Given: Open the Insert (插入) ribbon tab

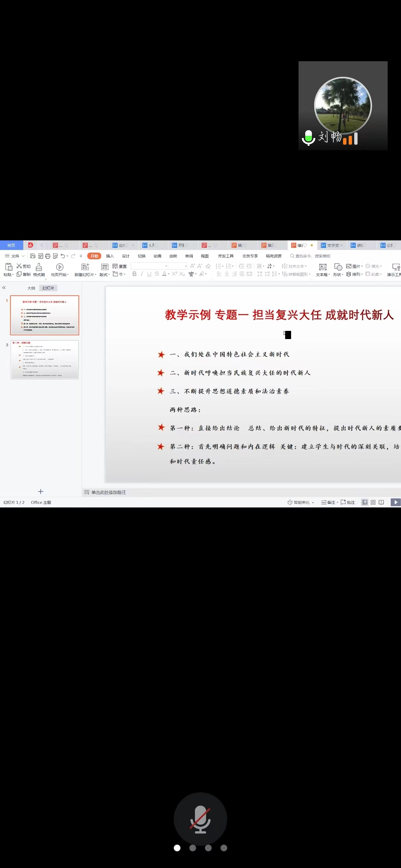Looking at the screenshot, I should 110,256.
